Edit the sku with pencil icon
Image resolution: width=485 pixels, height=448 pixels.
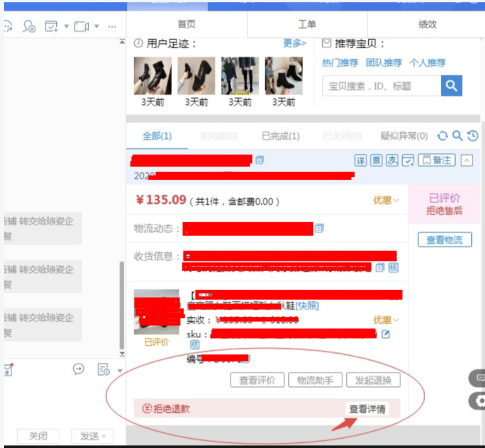click(x=385, y=334)
